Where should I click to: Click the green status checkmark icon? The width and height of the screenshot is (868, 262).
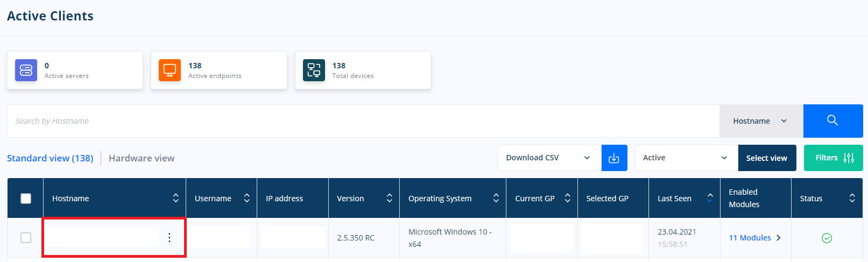point(827,238)
